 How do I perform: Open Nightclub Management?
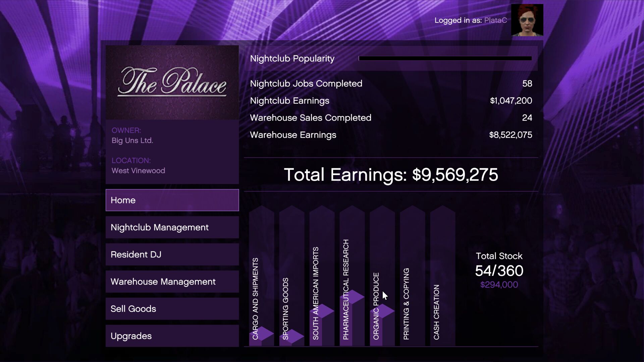[172, 227]
